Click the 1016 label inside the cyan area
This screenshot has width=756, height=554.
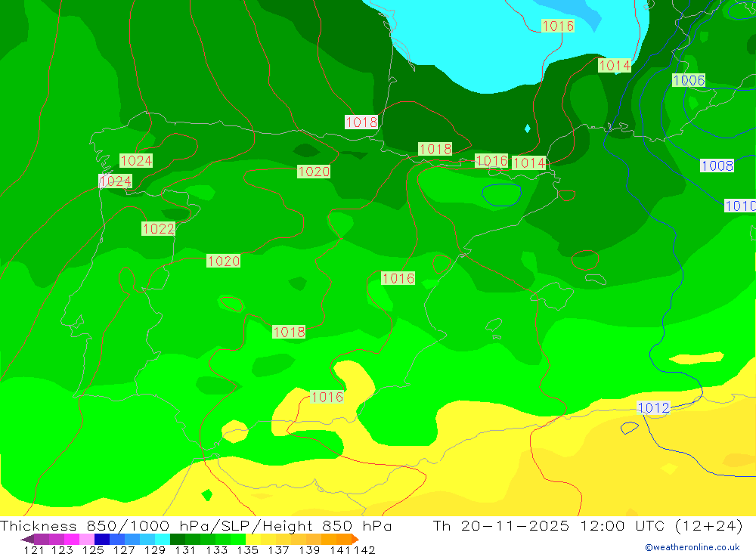[x=558, y=26]
